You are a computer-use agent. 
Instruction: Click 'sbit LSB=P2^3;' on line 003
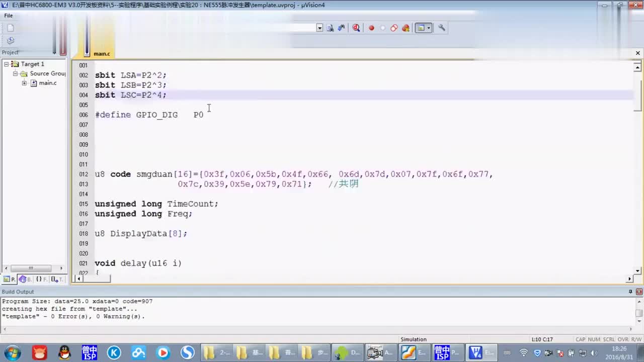pos(131,85)
